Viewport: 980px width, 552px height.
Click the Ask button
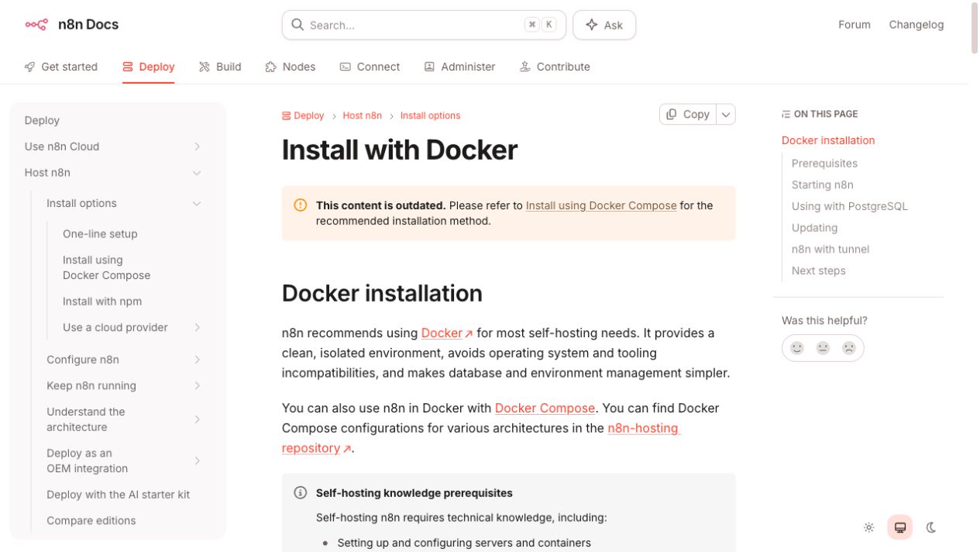(x=604, y=25)
